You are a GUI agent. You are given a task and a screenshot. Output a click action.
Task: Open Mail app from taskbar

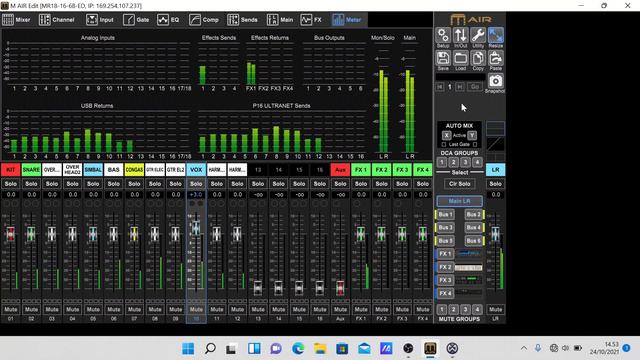tap(364, 348)
